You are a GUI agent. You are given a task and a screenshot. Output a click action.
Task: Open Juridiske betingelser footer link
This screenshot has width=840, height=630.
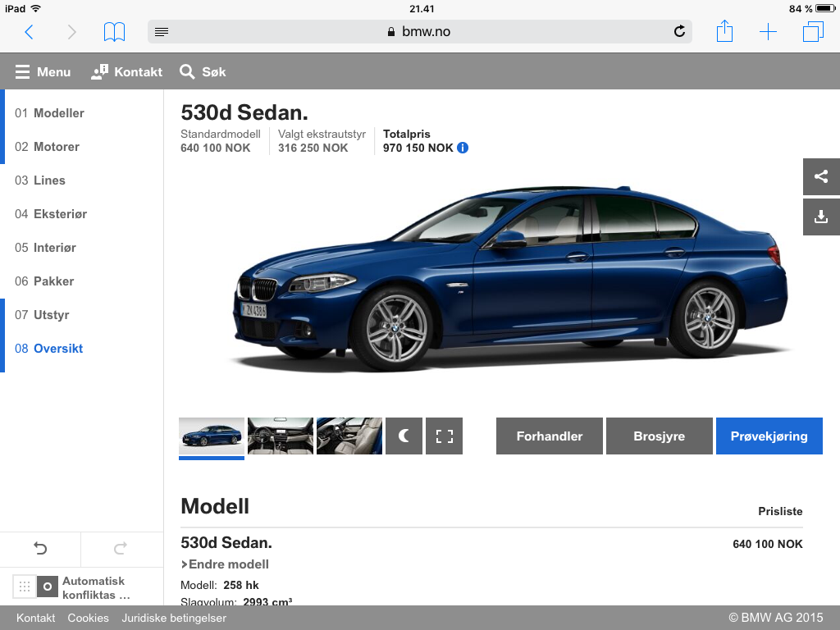[174, 618]
